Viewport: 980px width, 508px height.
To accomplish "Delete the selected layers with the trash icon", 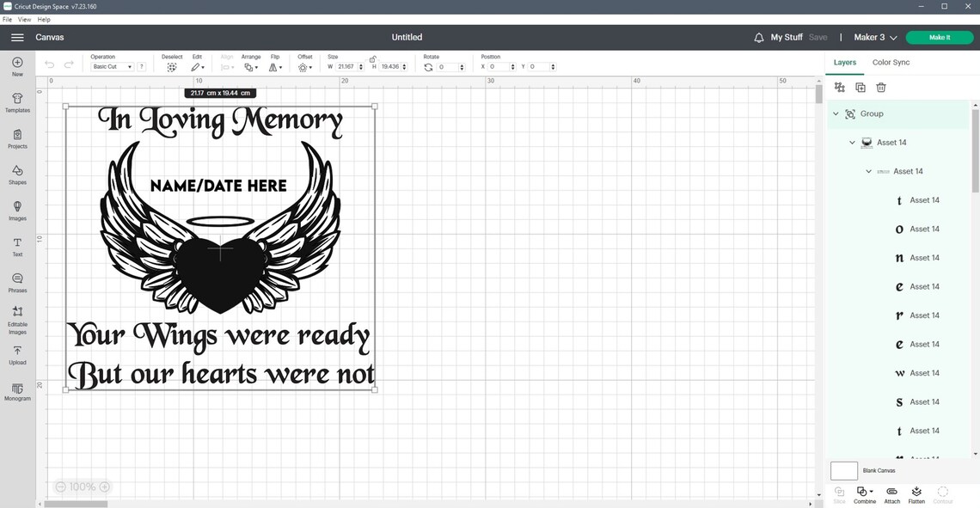I will [x=880, y=87].
